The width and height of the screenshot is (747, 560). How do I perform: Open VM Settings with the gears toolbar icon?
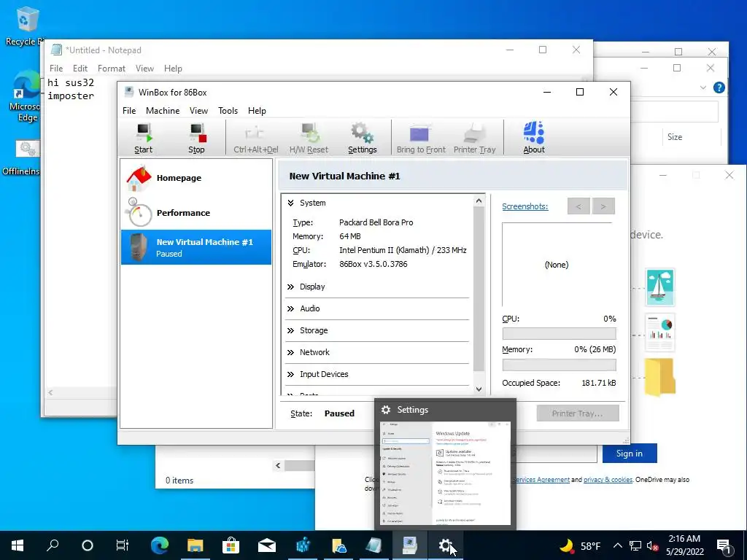click(362, 138)
